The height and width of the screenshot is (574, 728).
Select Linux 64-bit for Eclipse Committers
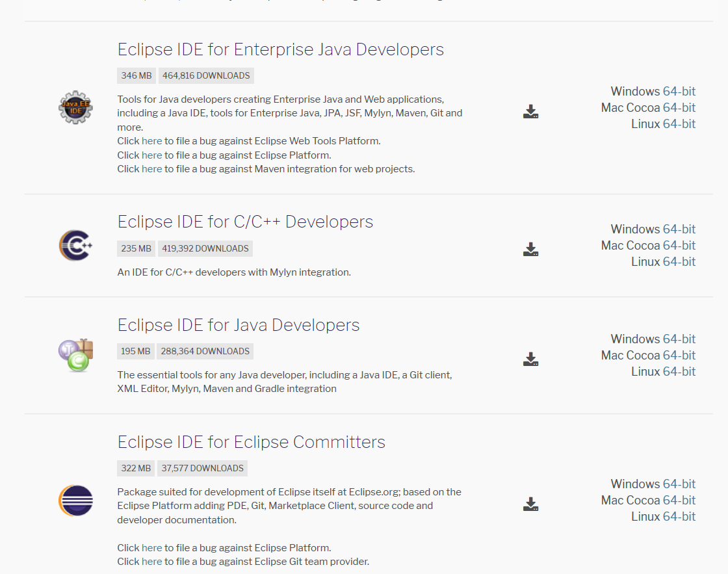click(x=679, y=516)
